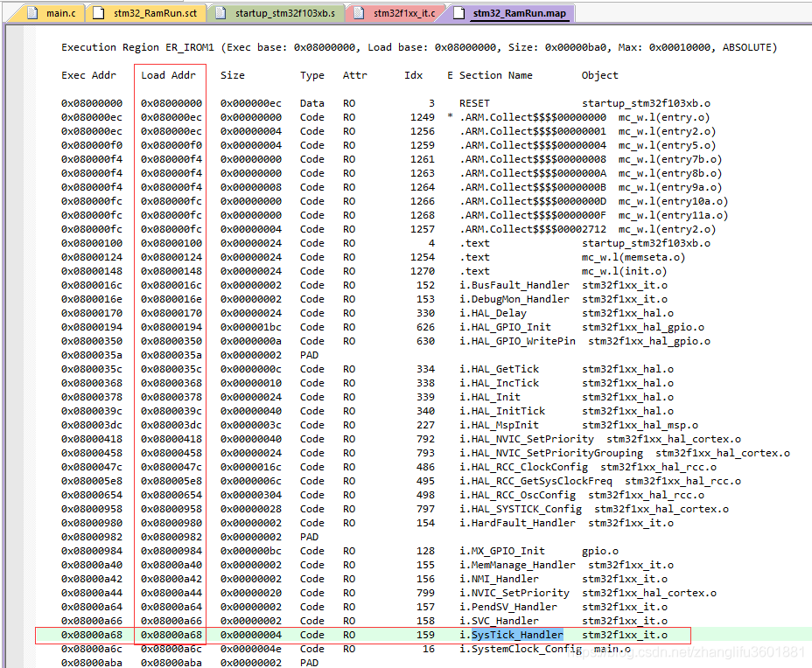The height and width of the screenshot is (668, 812).
Task: Click 'i.HAL_IncTick' section name
Action: click(x=499, y=382)
